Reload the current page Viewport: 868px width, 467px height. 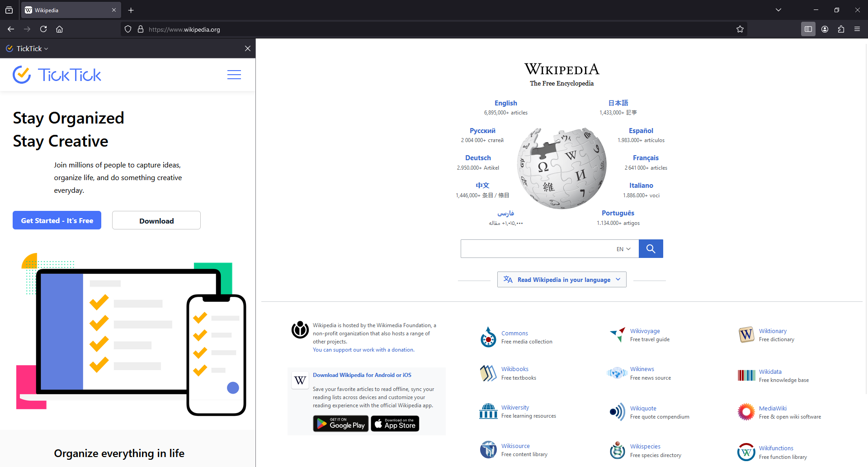(x=43, y=29)
